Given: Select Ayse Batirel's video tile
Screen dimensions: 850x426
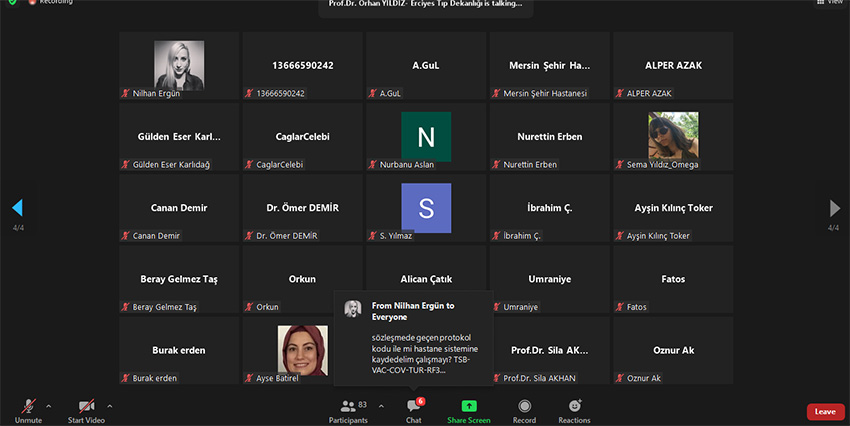Looking at the screenshot, I should 302,351.
